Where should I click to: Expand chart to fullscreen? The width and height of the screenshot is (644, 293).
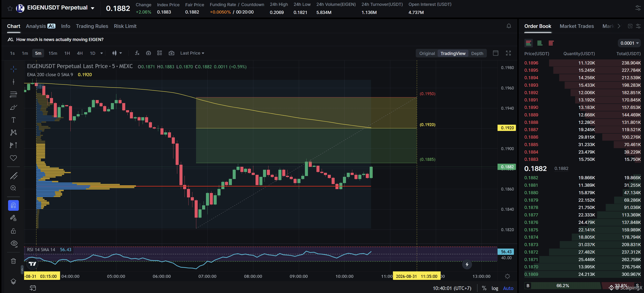(x=508, y=53)
